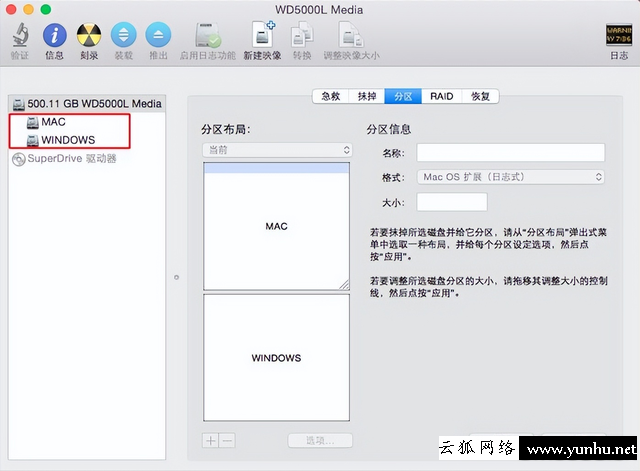Zoom the window with green button
Screen dimensions: 640x471
pos(46,9)
